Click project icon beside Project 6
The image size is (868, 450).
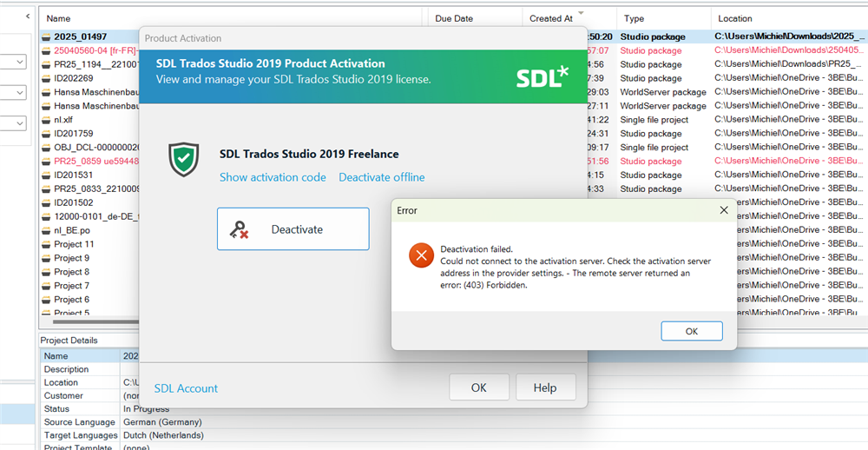pos(47,300)
